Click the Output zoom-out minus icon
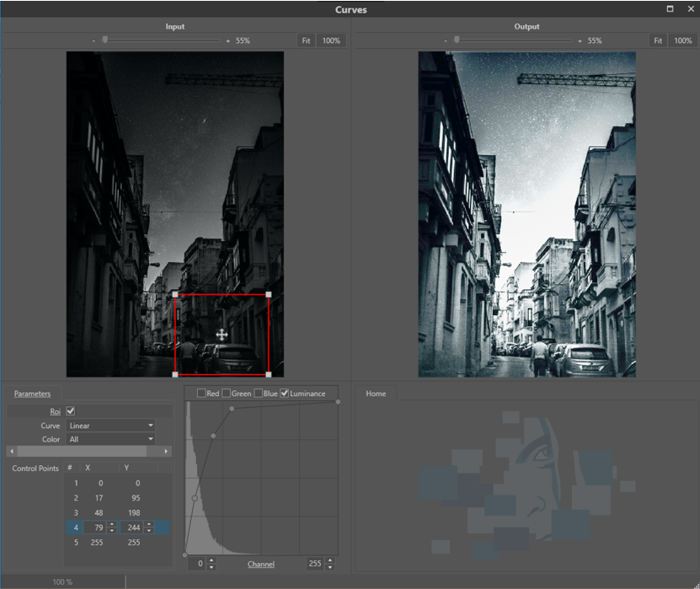Image resolution: width=700 pixels, height=589 pixels. [x=446, y=40]
